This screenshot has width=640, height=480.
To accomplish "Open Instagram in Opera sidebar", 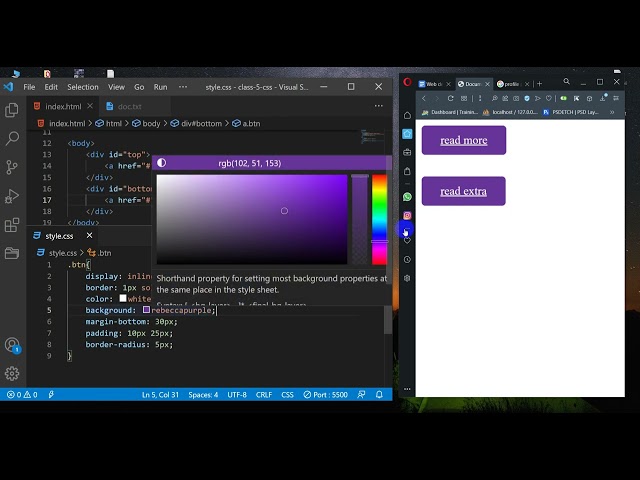I will 407,215.
